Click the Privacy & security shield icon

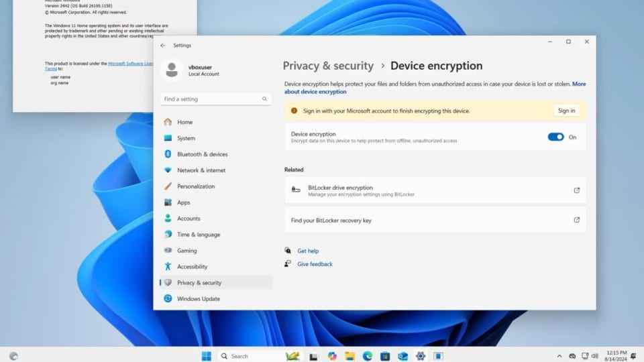coord(168,282)
